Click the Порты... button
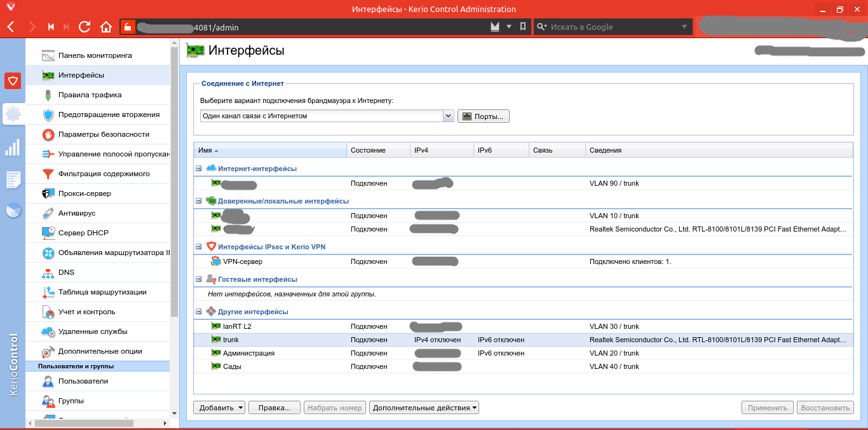 [x=484, y=116]
